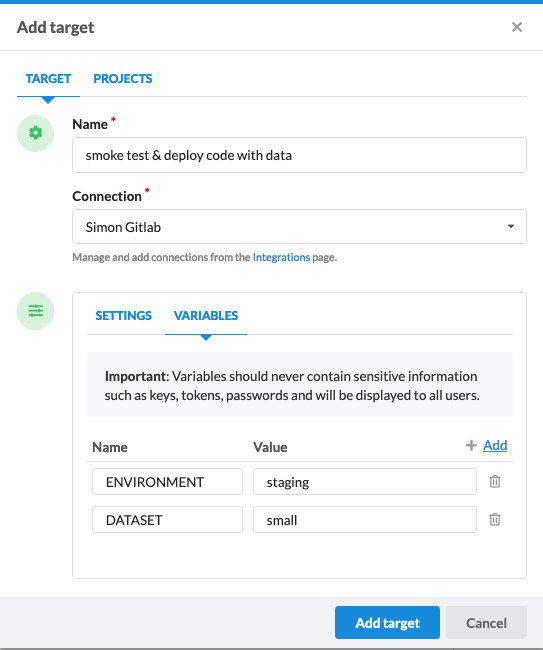The height and width of the screenshot is (650, 543).
Task: Click the Important variables warning notice
Action: [300, 385]
